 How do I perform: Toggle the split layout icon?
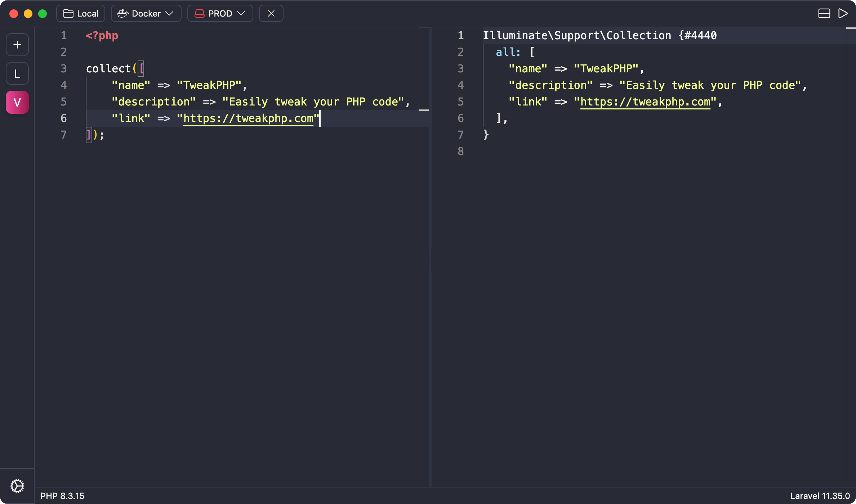pyautogui.click(x=824, y=13)
